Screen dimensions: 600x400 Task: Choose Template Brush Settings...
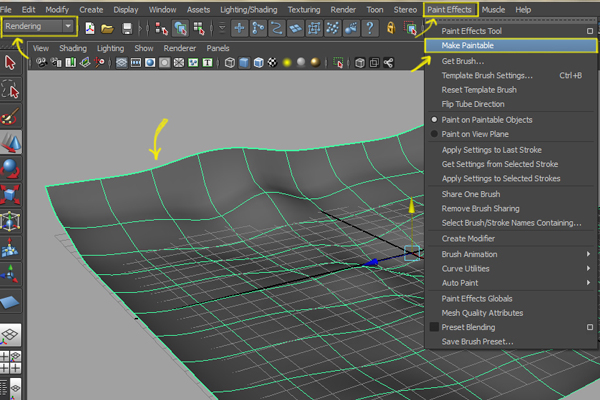[512, 75]
